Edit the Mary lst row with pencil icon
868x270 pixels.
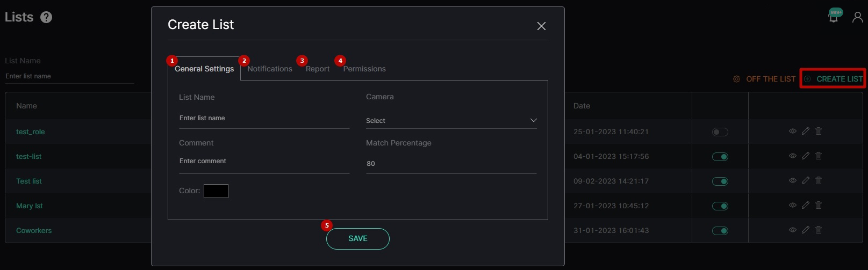(806, 205)
